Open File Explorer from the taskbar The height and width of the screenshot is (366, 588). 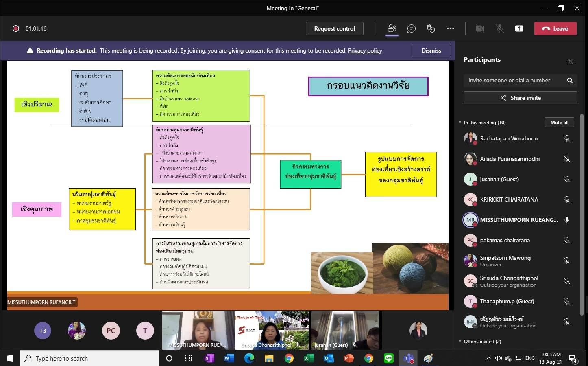(x=269, y=358)
